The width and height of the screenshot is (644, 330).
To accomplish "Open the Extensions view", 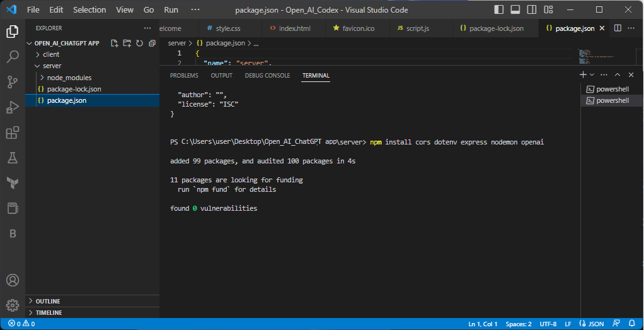I will coord(13,133).
